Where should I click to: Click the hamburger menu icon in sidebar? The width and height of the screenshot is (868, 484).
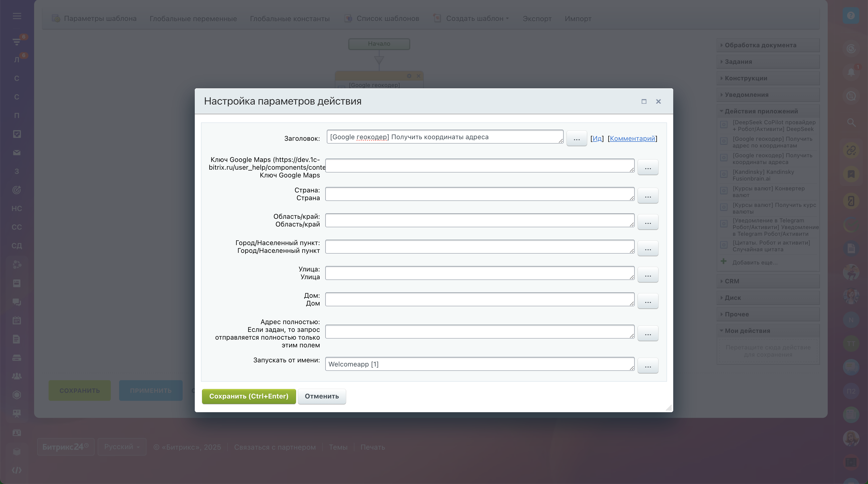(x=17, y=16)
